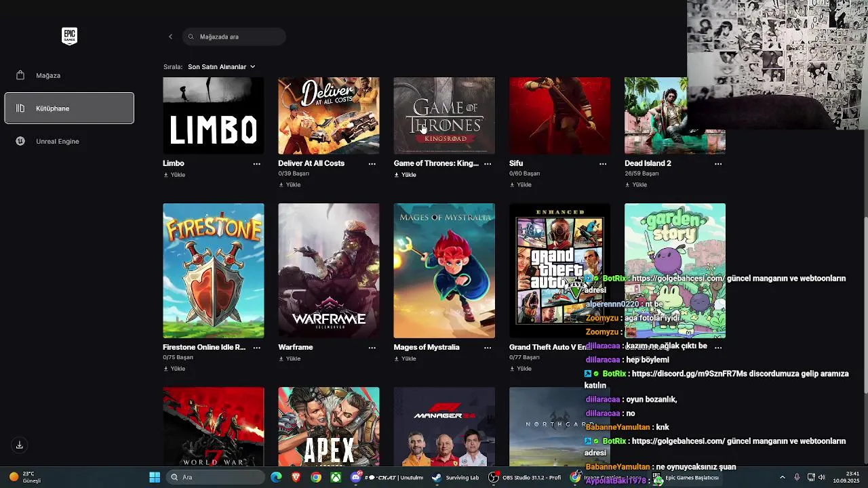
Task: Open Sifu three-dot menu
Action: [x=603, y=164]
